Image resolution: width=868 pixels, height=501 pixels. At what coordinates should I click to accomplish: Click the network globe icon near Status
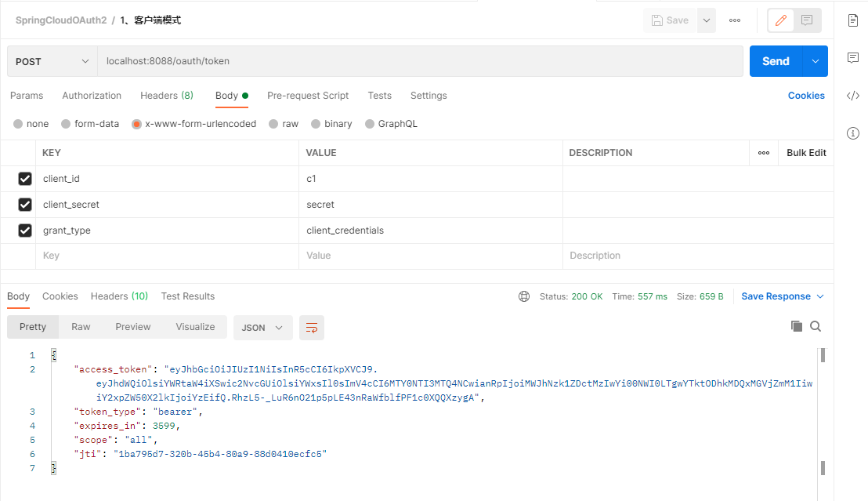[523, 296]
